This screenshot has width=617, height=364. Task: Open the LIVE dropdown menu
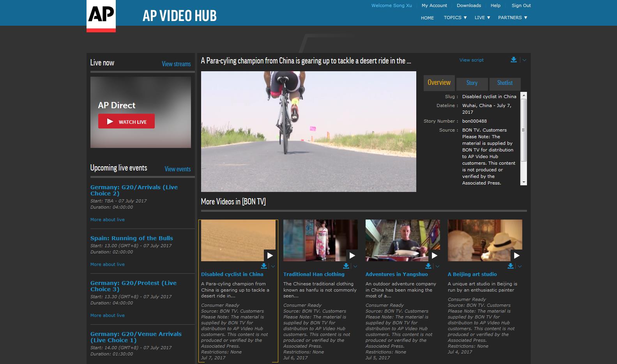point(483,18)
